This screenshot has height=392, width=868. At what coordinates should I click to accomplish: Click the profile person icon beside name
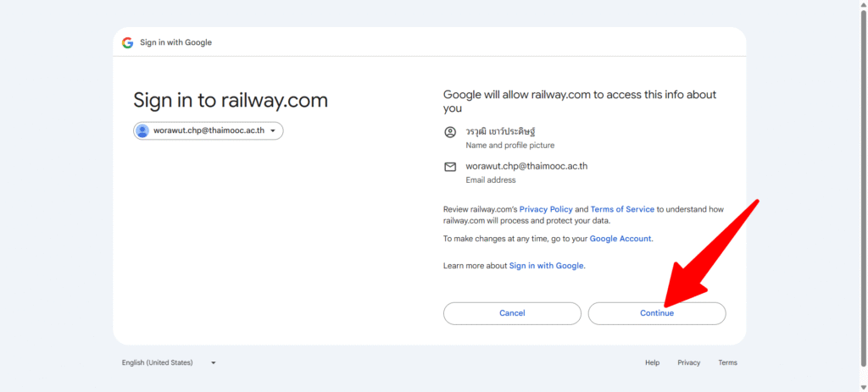point(450,132)
